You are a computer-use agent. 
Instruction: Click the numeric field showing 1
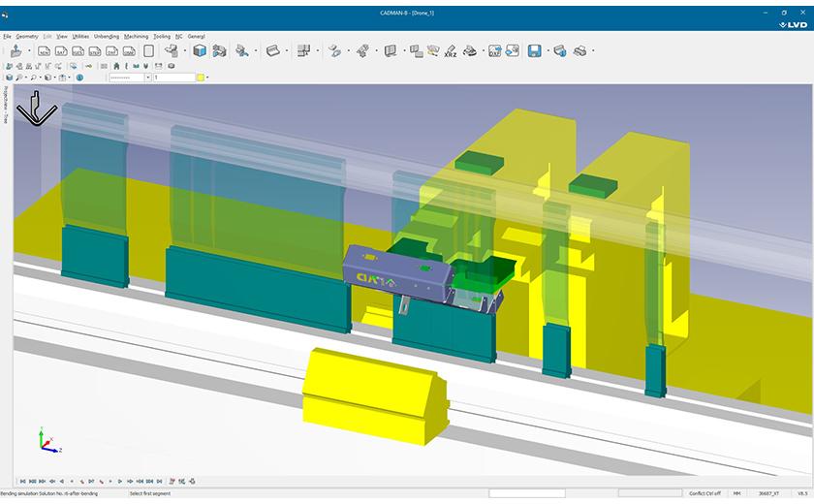tap(172, 78)
